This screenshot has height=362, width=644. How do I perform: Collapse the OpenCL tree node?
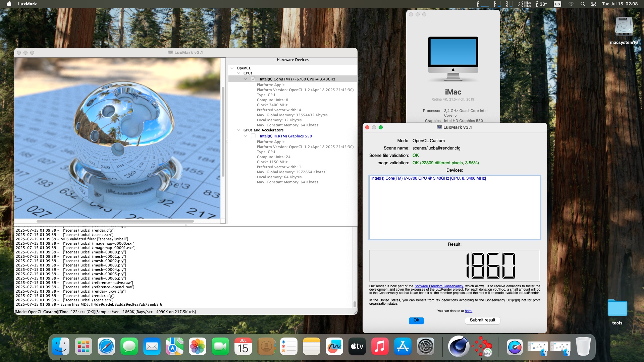click(x=232, y=68)
